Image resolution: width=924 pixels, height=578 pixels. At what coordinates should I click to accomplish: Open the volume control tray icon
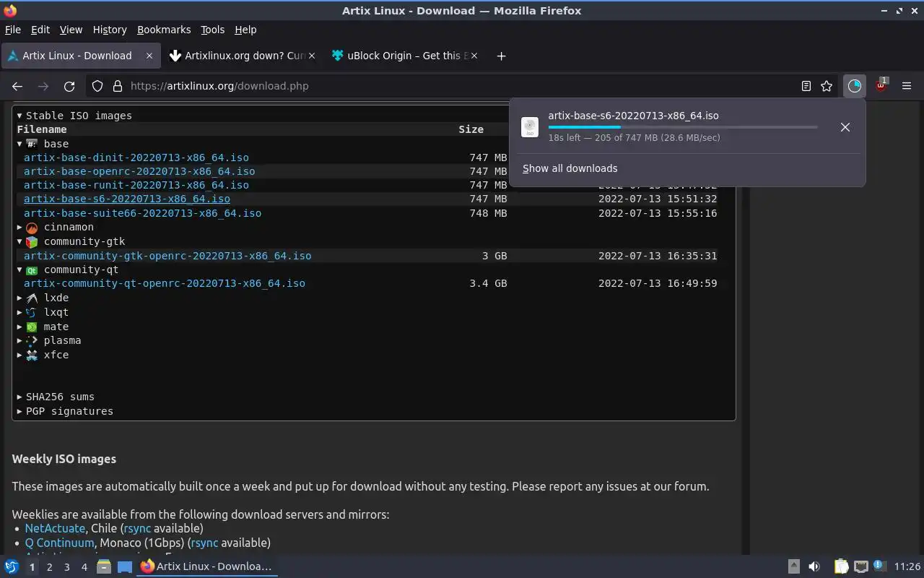pos(814,566)
